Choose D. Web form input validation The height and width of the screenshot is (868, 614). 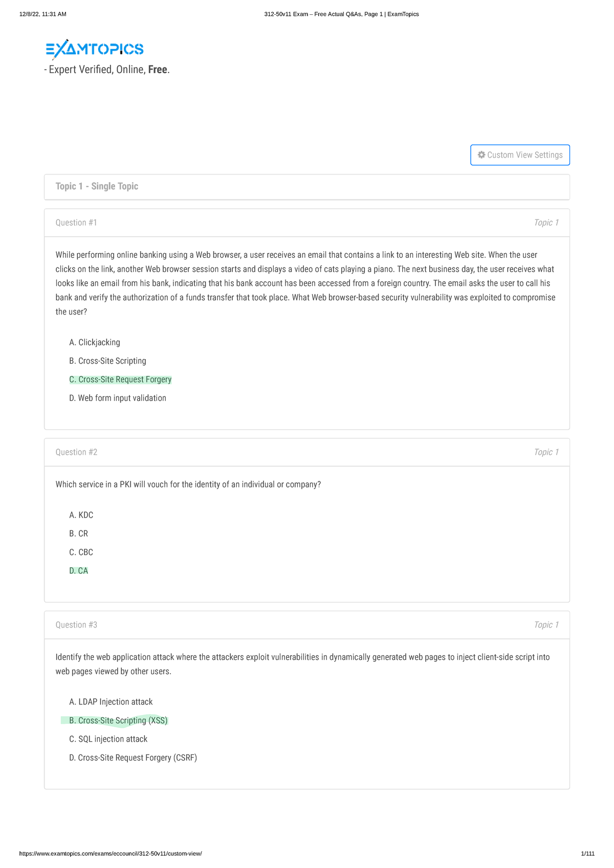click(x=118, y=398)
